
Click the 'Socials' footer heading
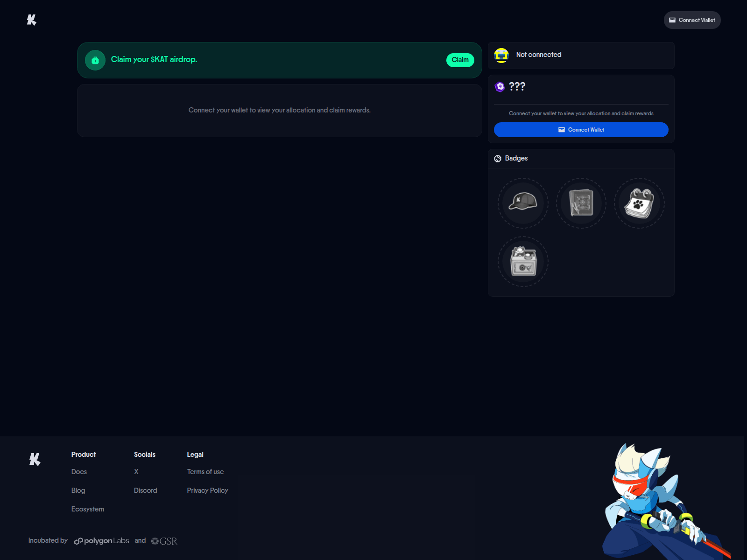pyautogui.click(x=145, y=455)
